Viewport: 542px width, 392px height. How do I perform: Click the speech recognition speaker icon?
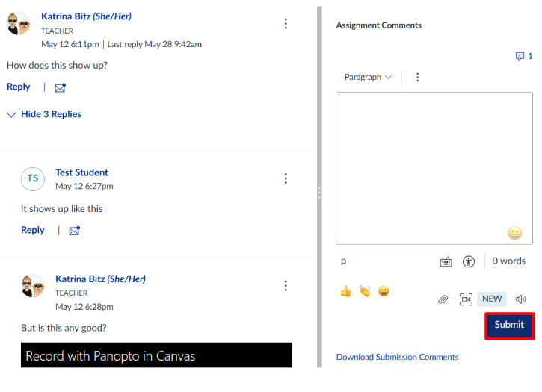point(520,299)
